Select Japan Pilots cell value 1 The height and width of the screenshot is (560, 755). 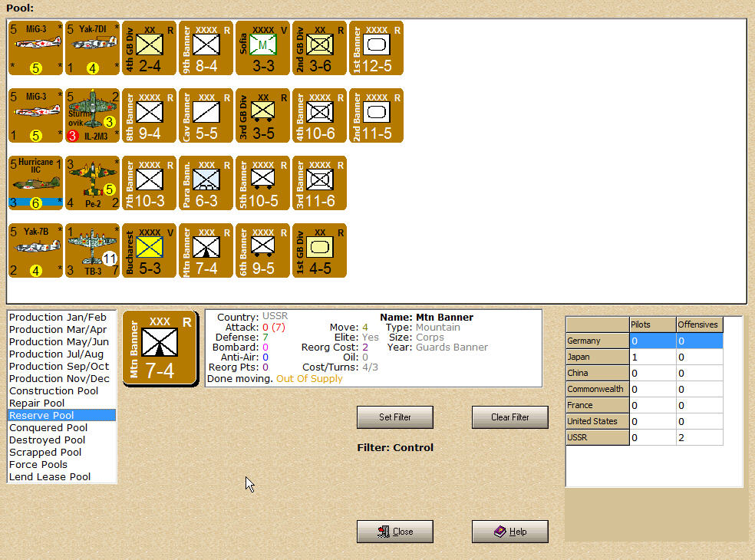[x=652, y=357]
